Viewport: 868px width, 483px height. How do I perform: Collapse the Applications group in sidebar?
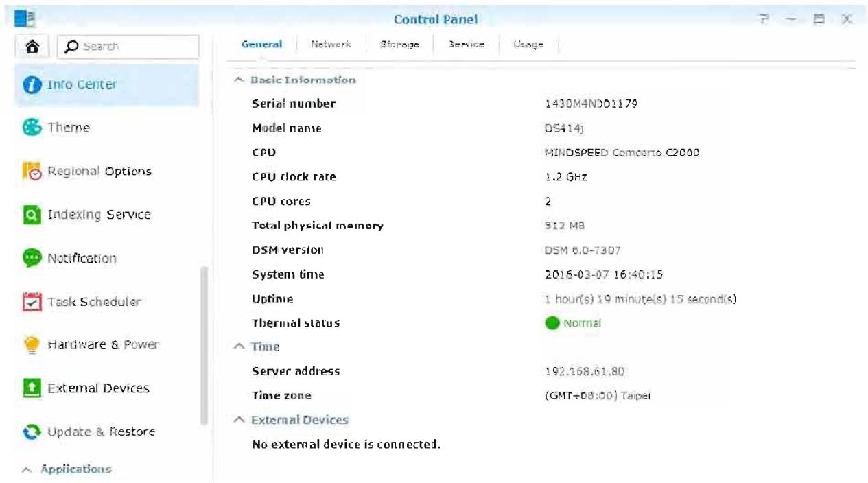pos(27,470)
